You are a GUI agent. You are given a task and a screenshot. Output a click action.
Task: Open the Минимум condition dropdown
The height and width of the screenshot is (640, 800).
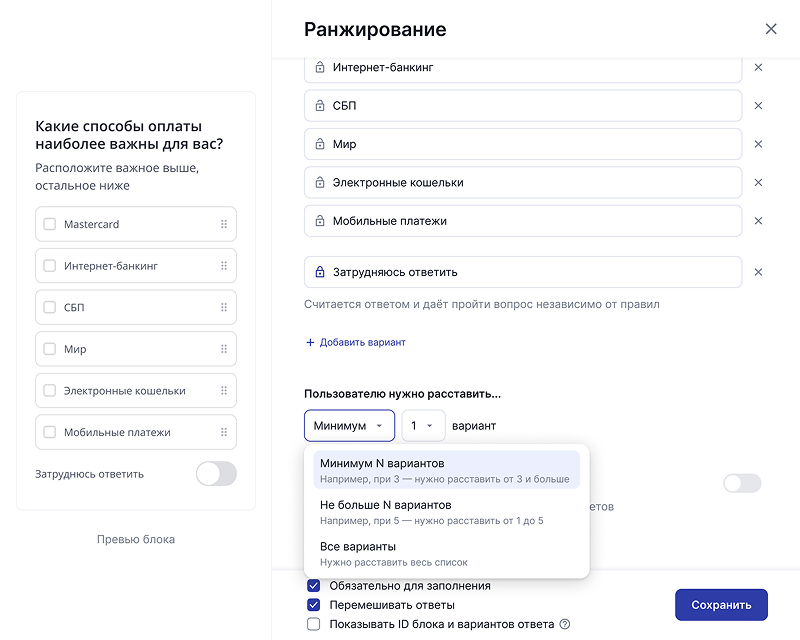348,425
